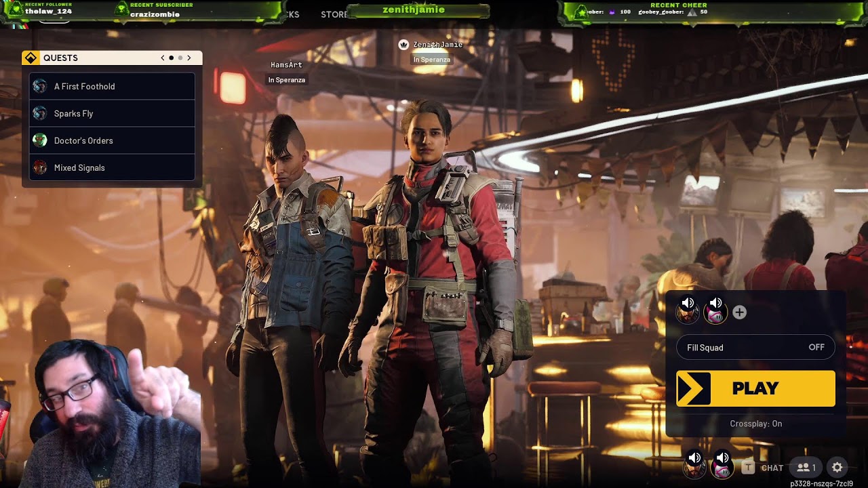This screenshot has width=868, height=488.
Task: Click the A First Foothold quest giver icon
Action: (40, 86)
